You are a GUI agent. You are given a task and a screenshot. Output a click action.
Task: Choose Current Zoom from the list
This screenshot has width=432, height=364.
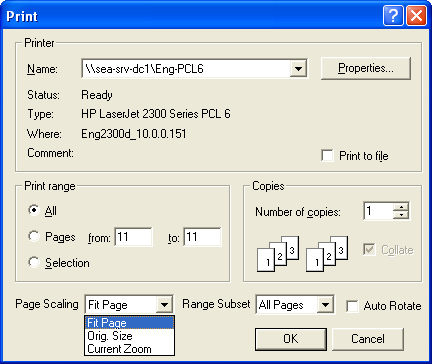(x=130, y=349)
